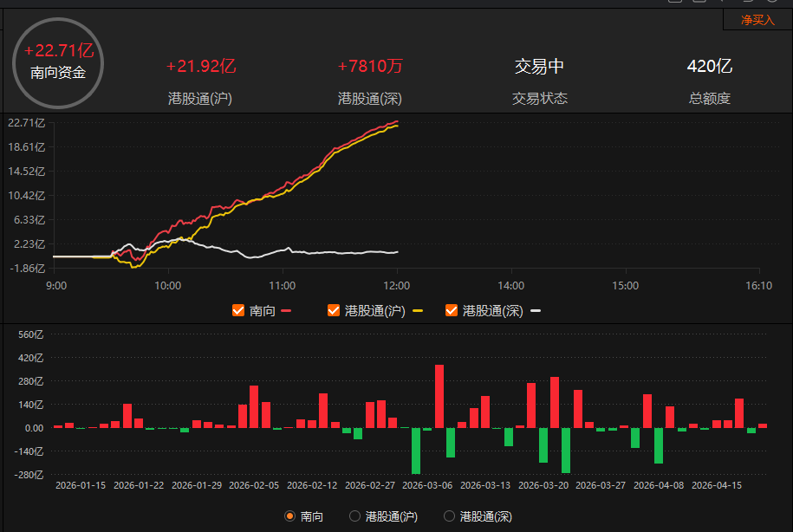The width and height of the screenshot is (793, 532).
Task: Select the 港股通(深) radio button
Action: point(449,516)
